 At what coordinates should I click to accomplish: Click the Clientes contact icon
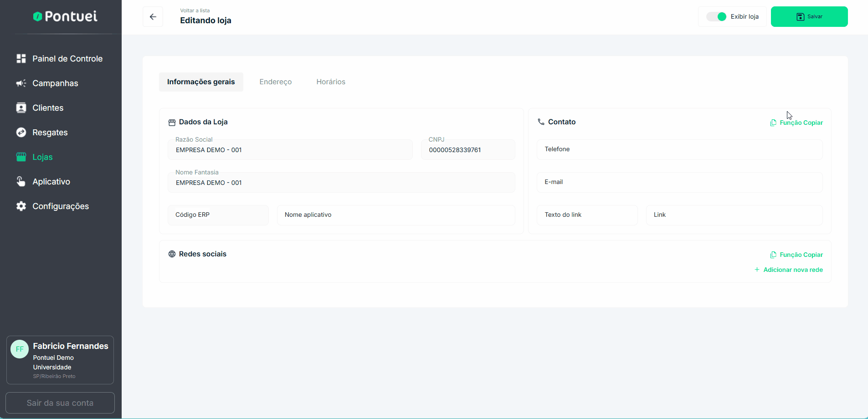coord(21,108)
